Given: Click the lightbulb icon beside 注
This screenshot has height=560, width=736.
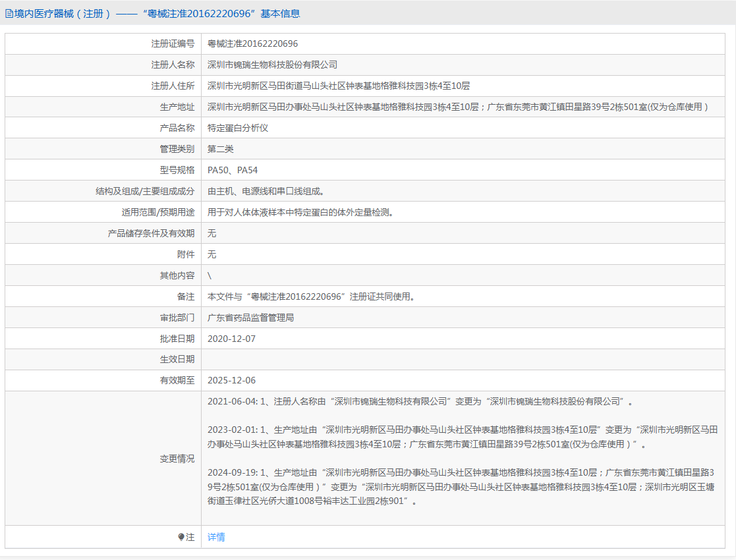Looking at the screenshot, I should [181, 537].
